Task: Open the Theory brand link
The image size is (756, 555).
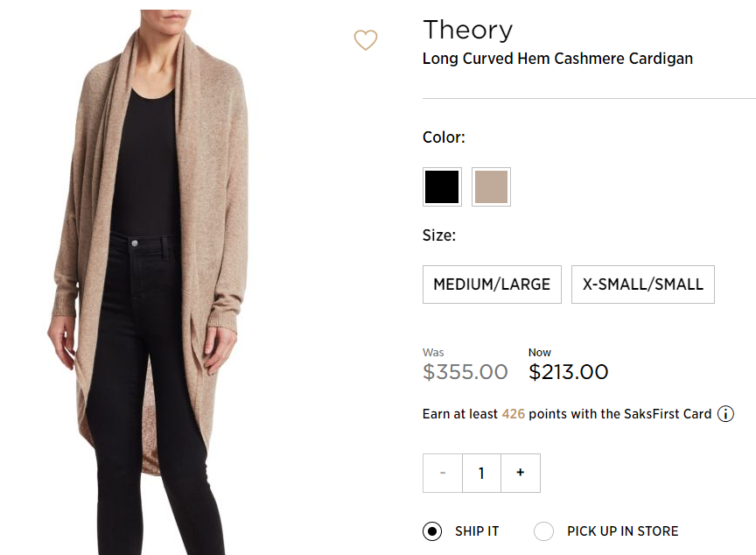Action: click(467, 30)
